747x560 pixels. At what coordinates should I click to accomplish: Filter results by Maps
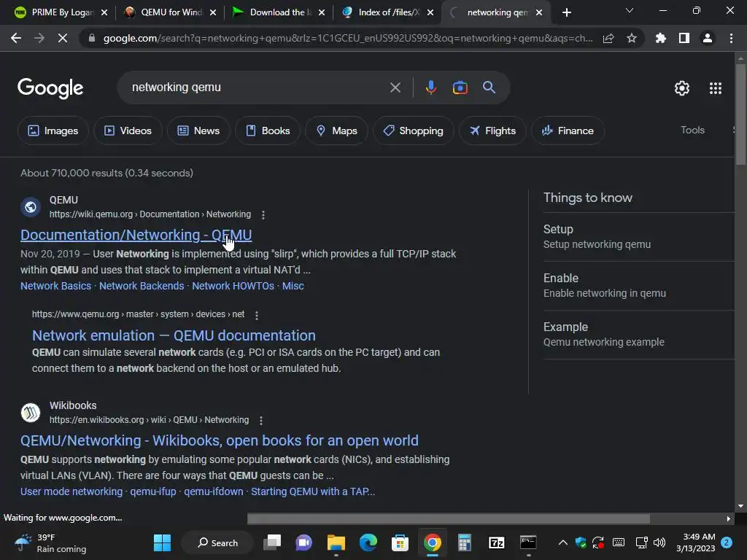point(336,131)
